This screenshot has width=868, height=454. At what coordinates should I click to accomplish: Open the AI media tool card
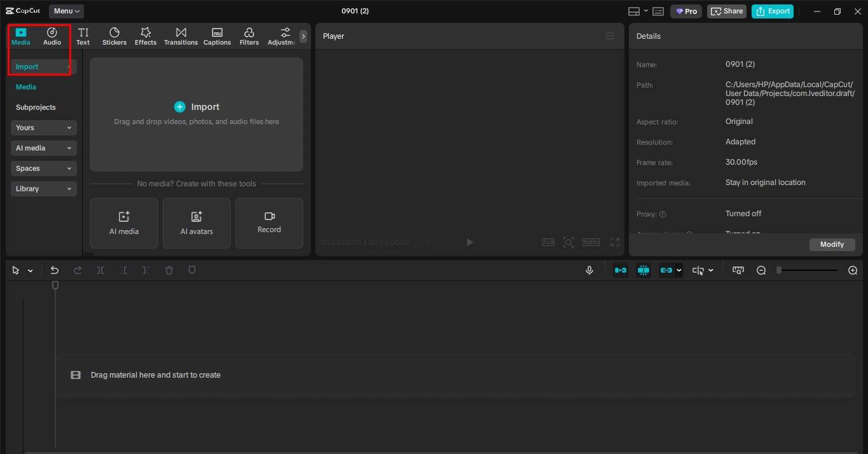coord(124,223)
